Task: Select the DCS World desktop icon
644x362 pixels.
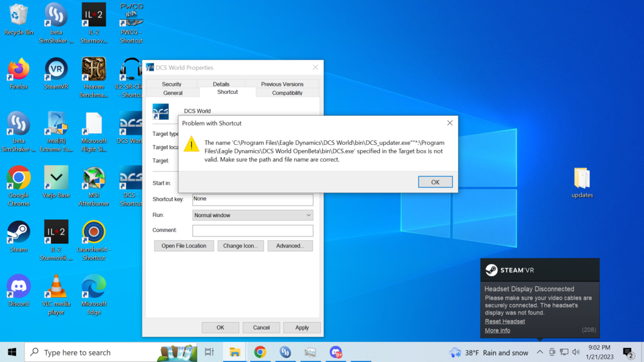Action: [130, 128]
